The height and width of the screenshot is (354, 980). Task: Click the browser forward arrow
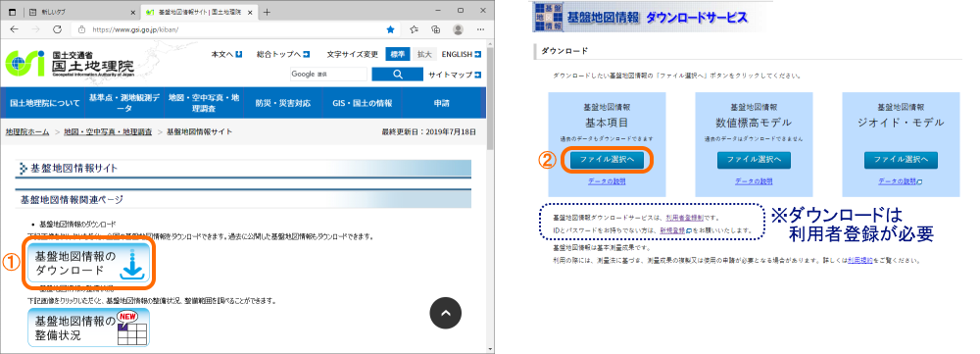(35, 29)
